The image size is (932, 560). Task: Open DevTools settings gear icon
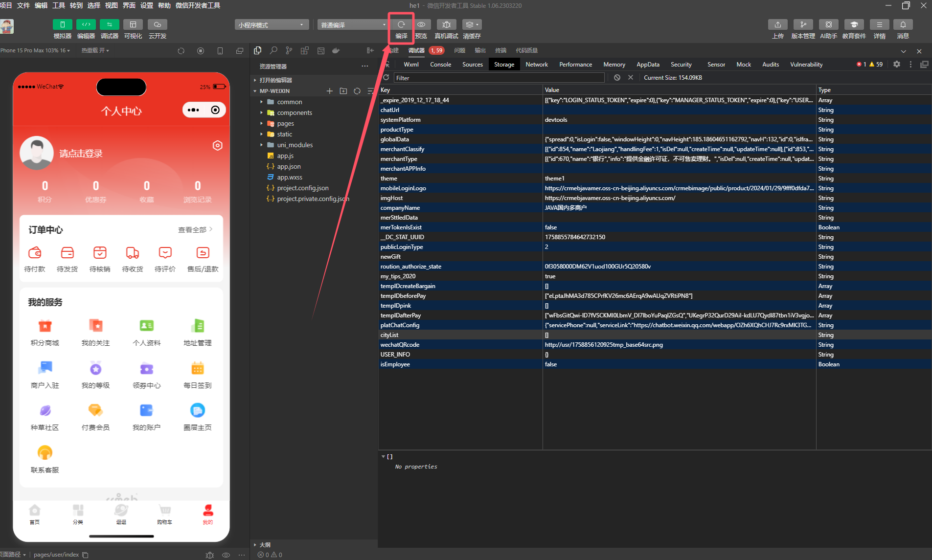pyautogui.click(x=896, y=64)
